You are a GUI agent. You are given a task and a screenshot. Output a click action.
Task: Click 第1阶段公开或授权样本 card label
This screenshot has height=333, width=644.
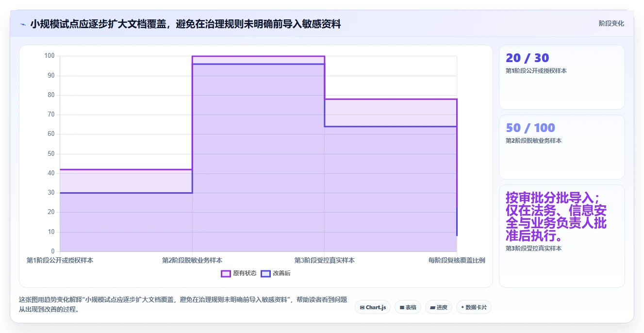[536, 71]
